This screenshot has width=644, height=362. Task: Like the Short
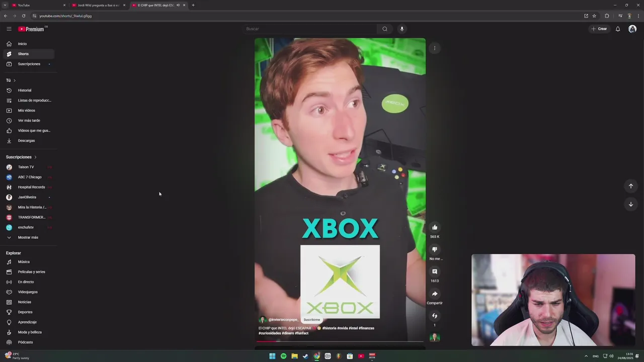pos(435,227)
